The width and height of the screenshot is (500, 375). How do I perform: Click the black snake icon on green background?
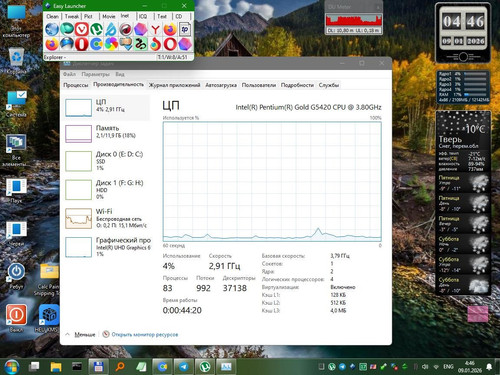pos(141,44)
